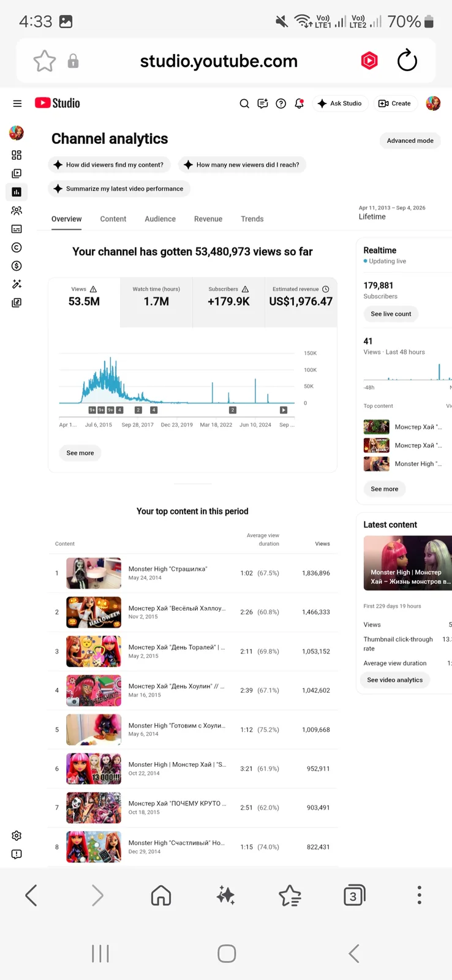Viewport: 452px width, 980px height.
Task: Select the Subscribers +179.9K metric card
Action: tap(228, 303)
